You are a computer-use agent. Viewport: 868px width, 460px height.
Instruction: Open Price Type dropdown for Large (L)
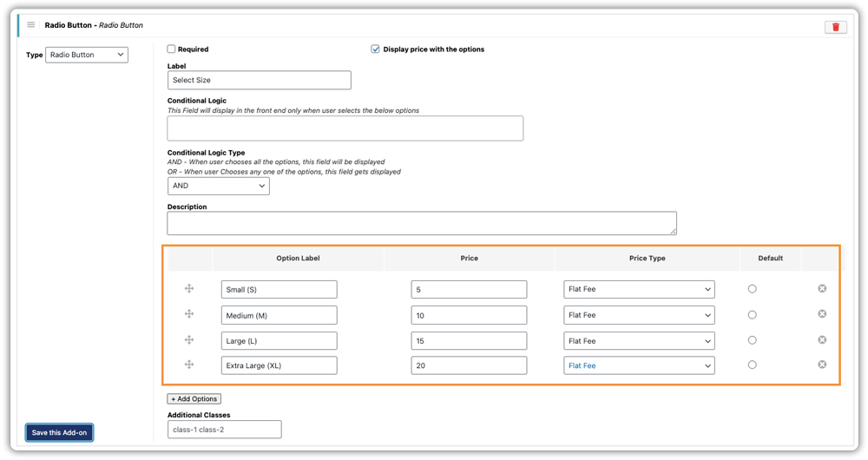(x=639, y=341)
